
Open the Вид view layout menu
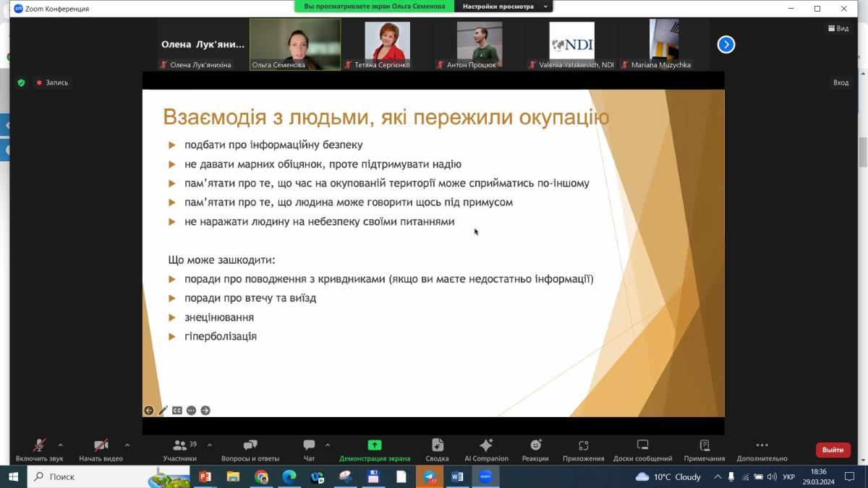pos(838,28)
